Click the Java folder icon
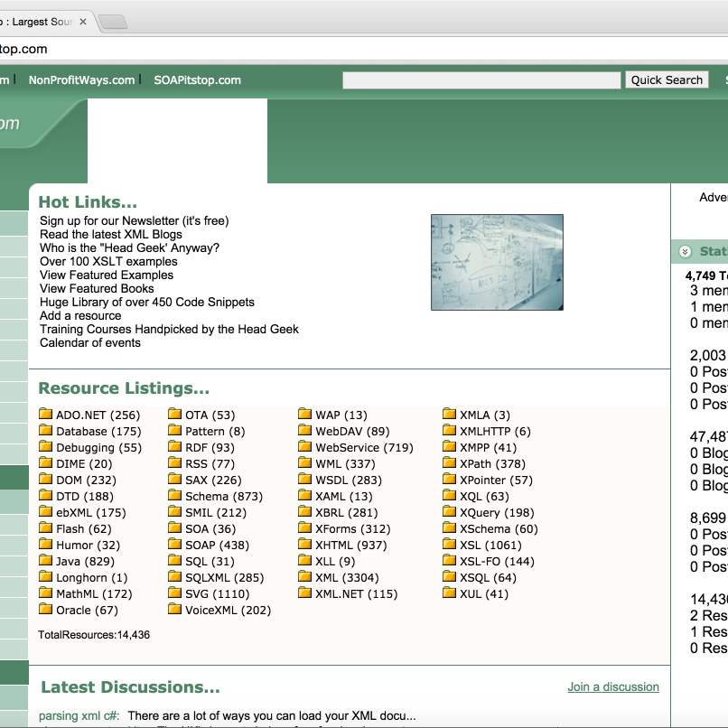 click(45, 559)
